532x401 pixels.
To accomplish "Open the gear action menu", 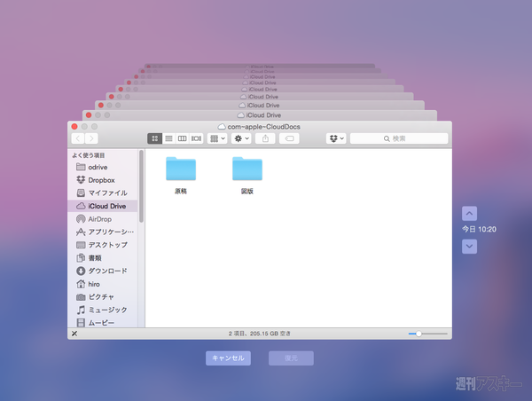I will coord(241,138).
